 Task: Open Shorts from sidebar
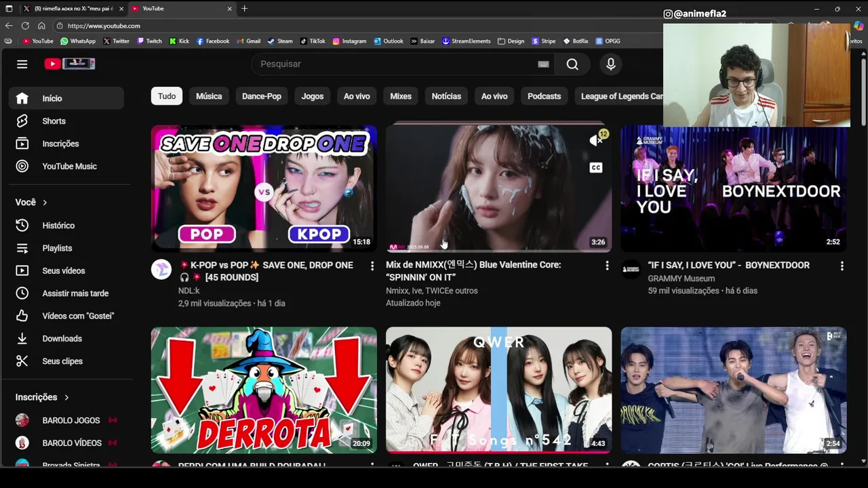point(66,121)
